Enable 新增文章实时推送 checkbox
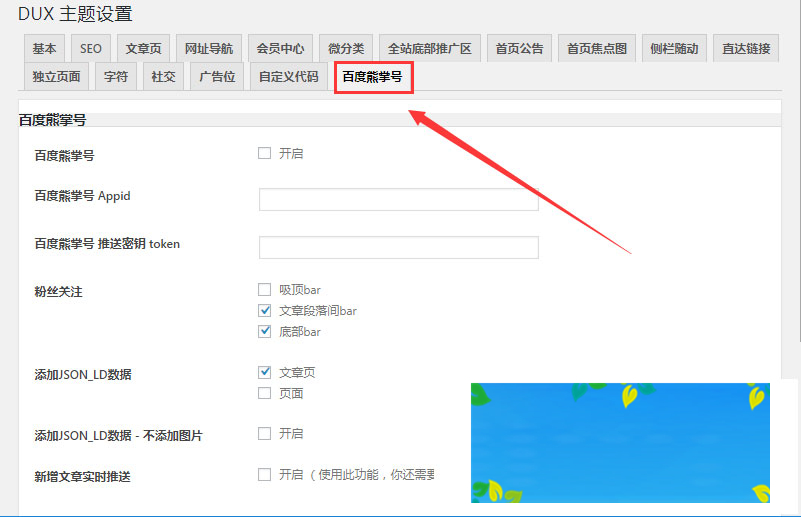Screen dimensions: 801x517 [265, 474]
